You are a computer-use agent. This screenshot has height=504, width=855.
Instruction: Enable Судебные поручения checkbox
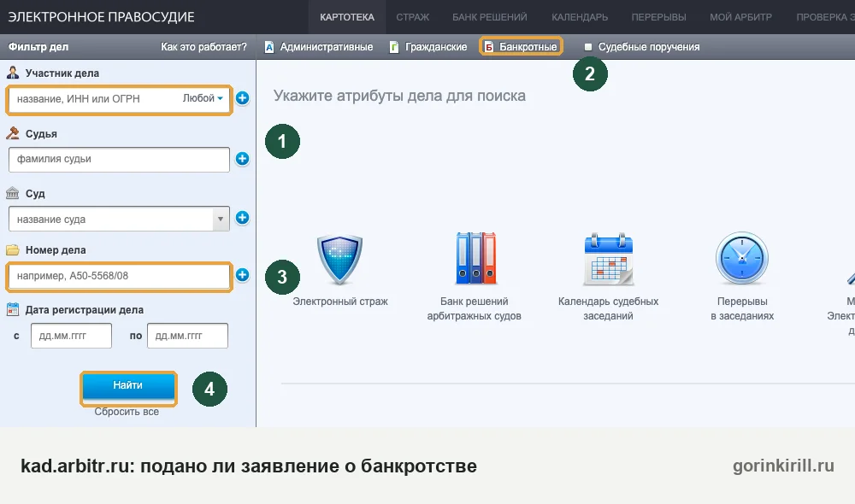point(588,47)
